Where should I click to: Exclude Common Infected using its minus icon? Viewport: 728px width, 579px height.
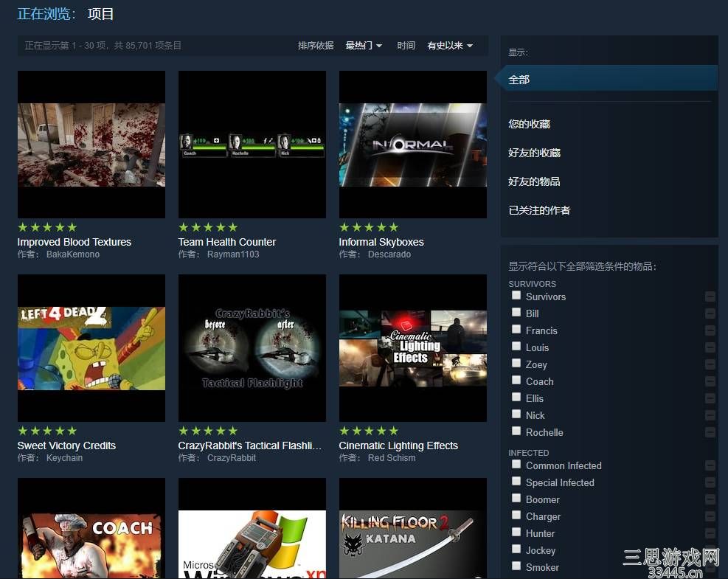710,465
